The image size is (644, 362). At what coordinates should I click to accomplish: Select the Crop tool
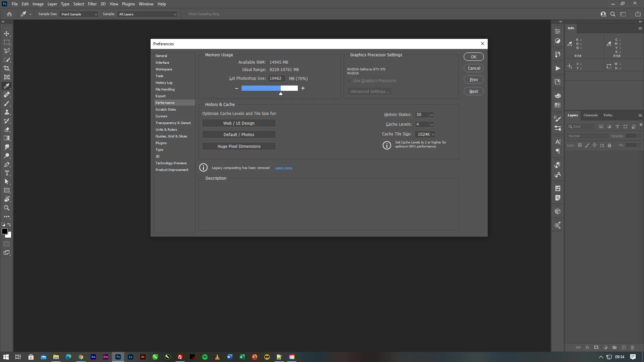click(7, 68)
